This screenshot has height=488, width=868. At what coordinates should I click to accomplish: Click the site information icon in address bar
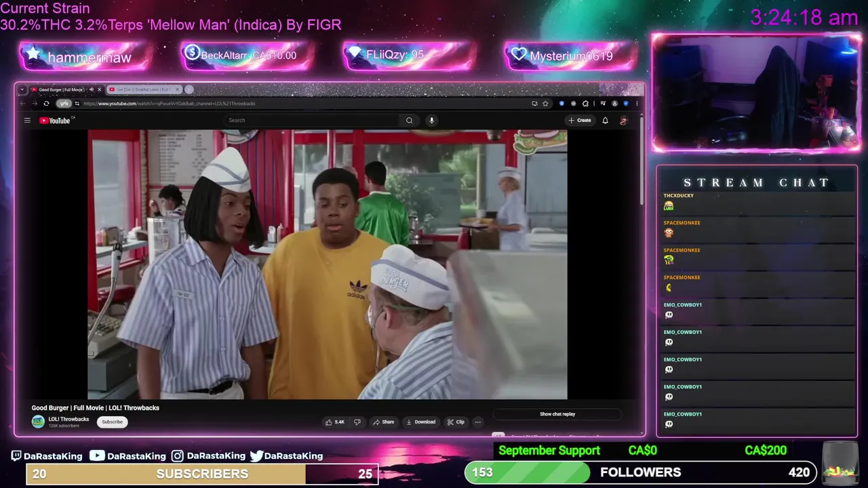click(x=77, y=104)
